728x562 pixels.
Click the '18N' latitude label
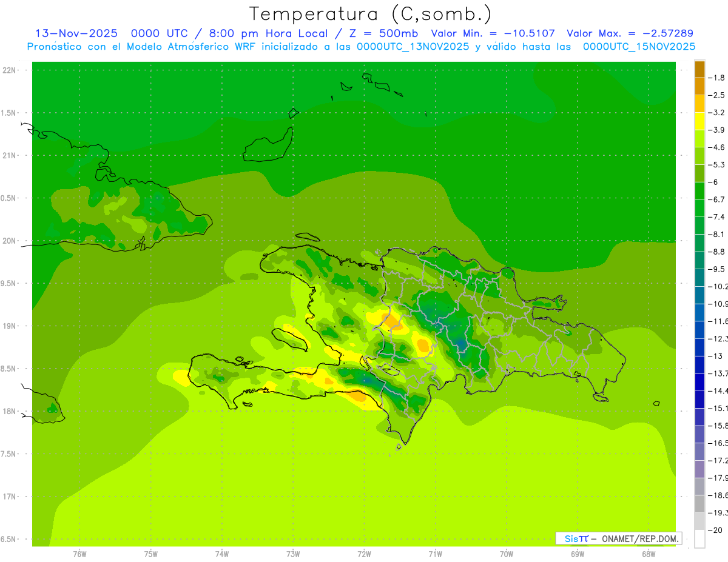point(9,412)
